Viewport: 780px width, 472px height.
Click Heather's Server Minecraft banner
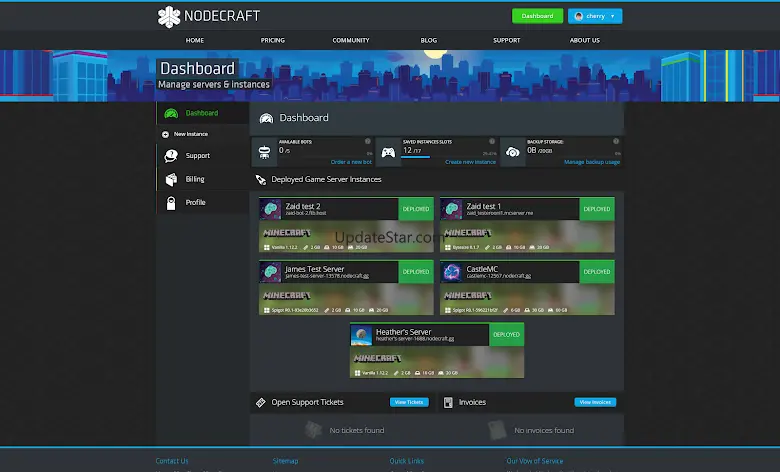[437, 362]
